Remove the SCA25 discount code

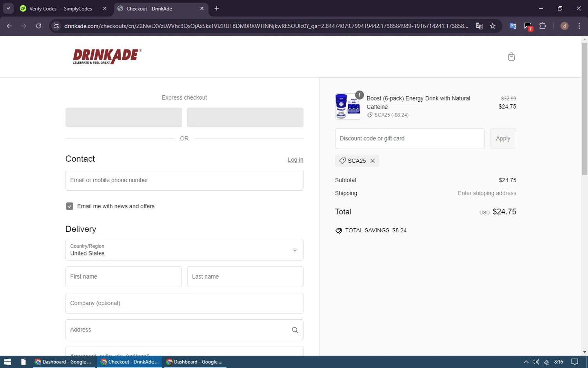click(x=372, y=161)
